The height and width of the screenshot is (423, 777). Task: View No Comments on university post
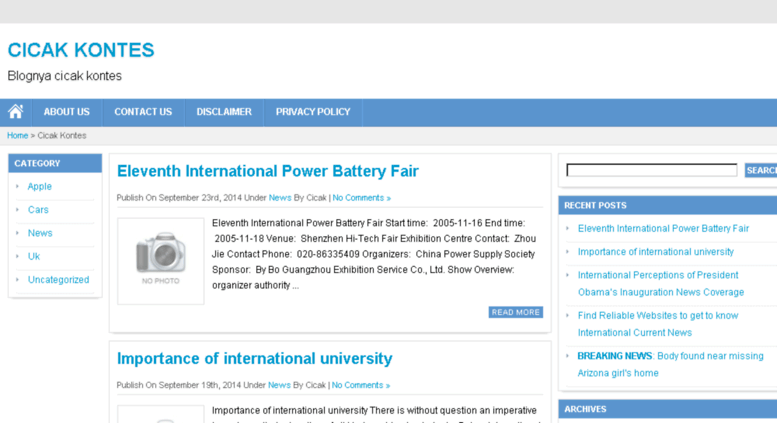[361, 385]
